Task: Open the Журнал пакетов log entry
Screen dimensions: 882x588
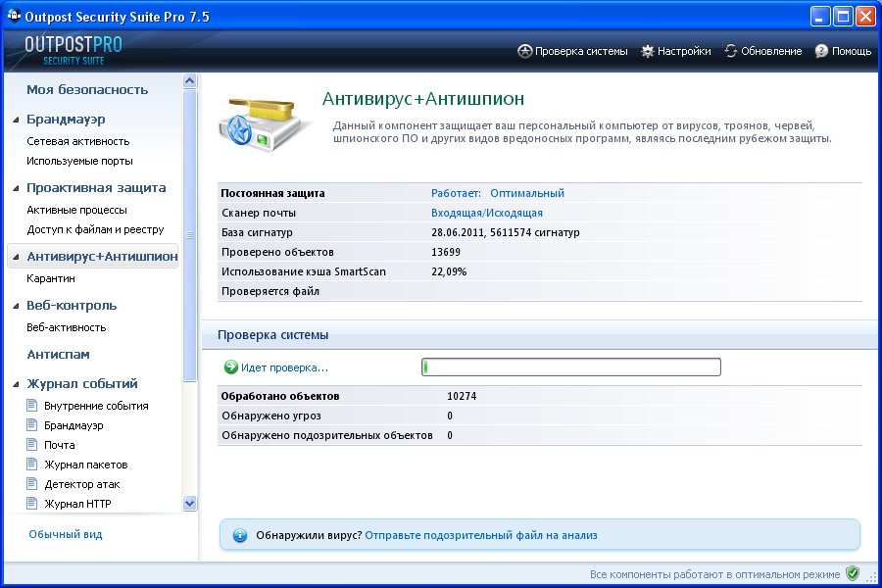Action: (x=86, y=465)
